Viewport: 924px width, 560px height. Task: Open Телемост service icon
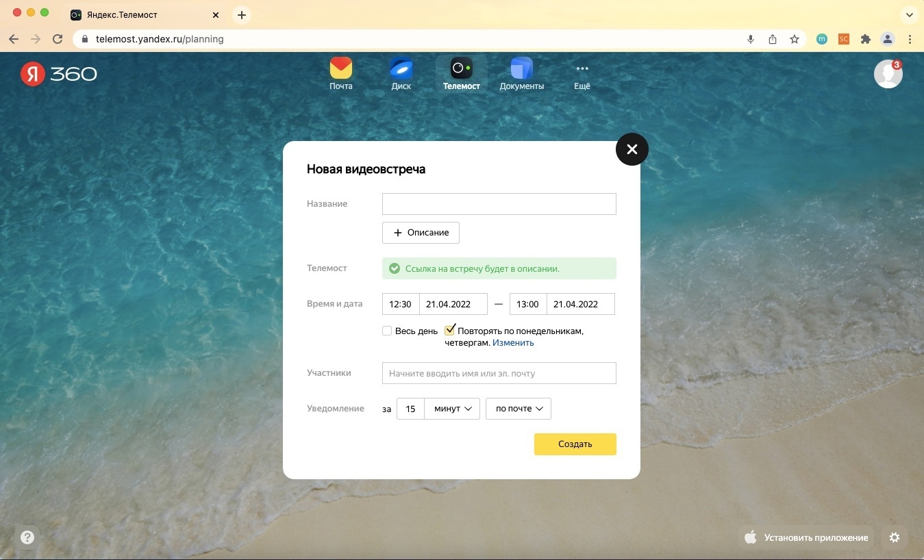pyautogui.click(x=462, y=74)
